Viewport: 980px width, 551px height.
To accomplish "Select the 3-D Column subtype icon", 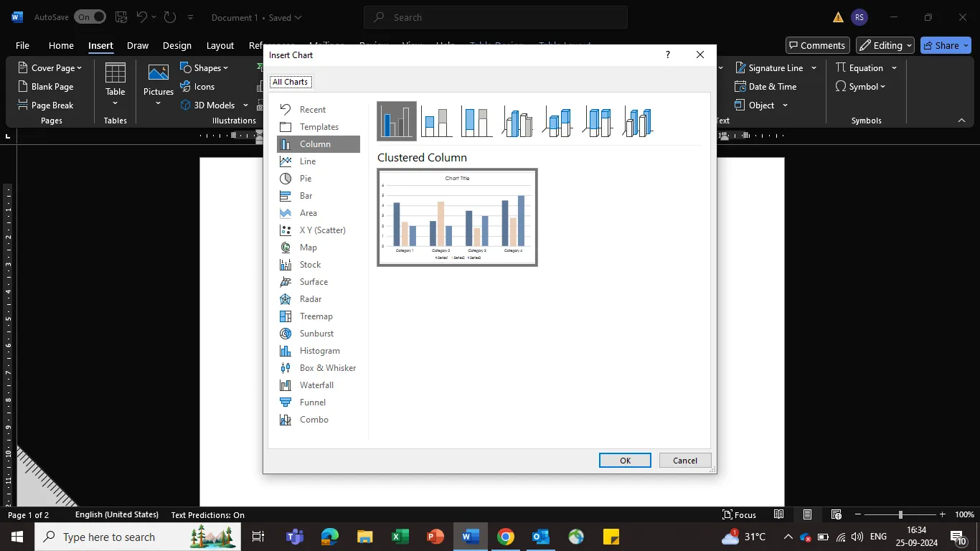I will tap(638, 121).
